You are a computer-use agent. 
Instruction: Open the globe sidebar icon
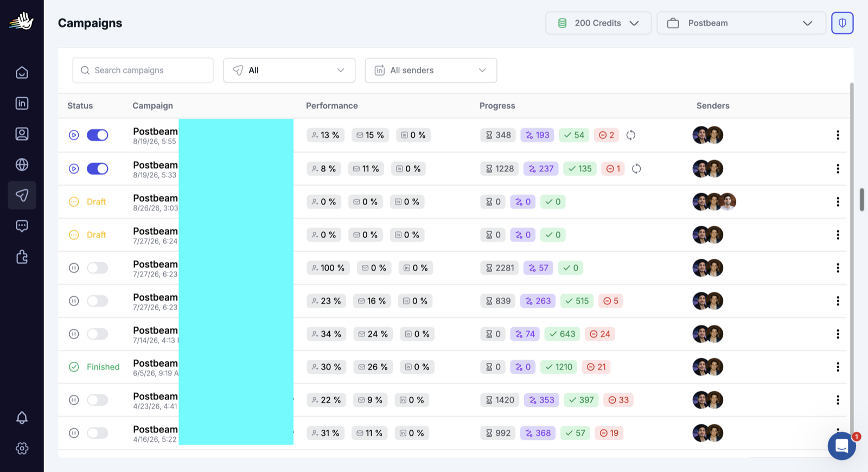[22, 164]
